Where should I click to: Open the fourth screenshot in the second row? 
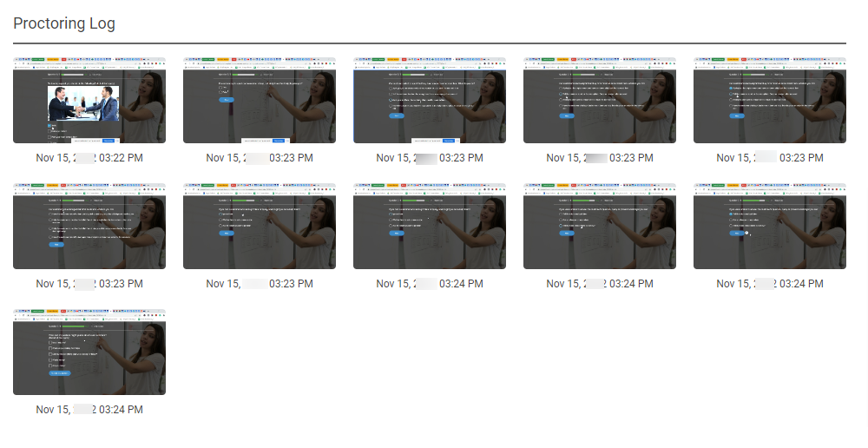coord(600,226)
